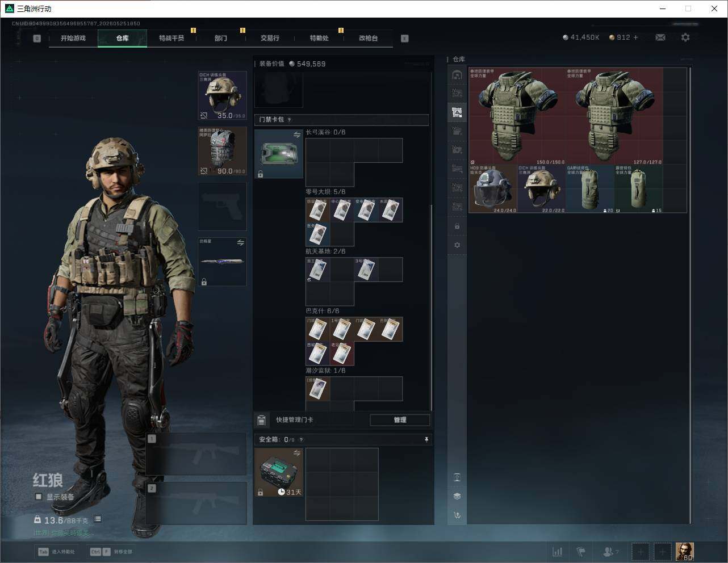Switch to the 改枪台 tab

click(368, 38)
